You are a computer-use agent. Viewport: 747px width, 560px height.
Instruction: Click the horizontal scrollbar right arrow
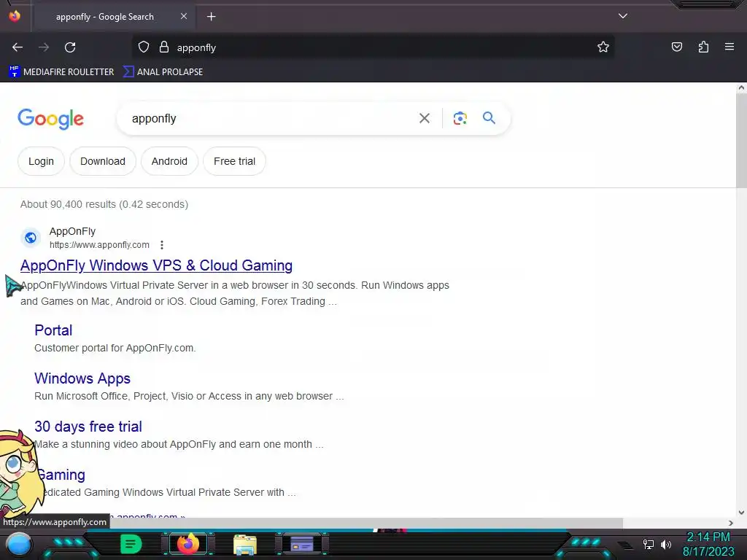731,524
